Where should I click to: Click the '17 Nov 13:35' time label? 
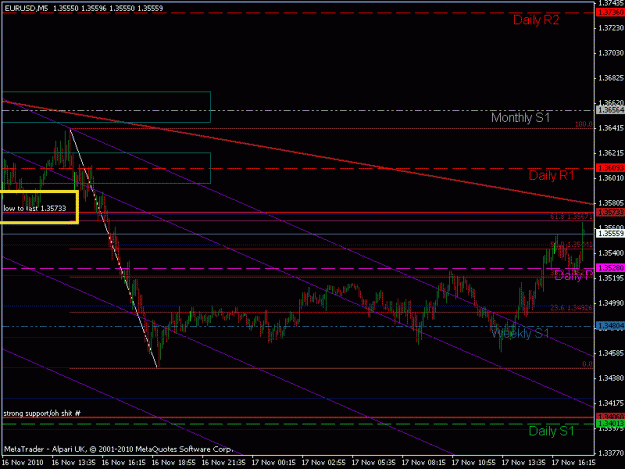pos(523,463)
